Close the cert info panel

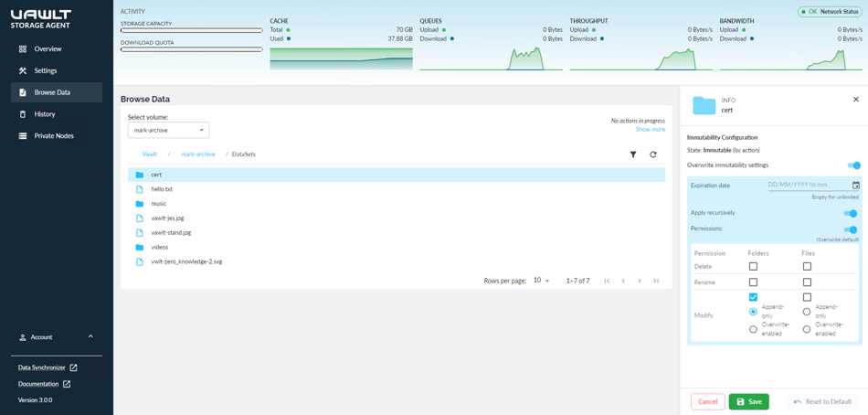click(x=856, y=99)
